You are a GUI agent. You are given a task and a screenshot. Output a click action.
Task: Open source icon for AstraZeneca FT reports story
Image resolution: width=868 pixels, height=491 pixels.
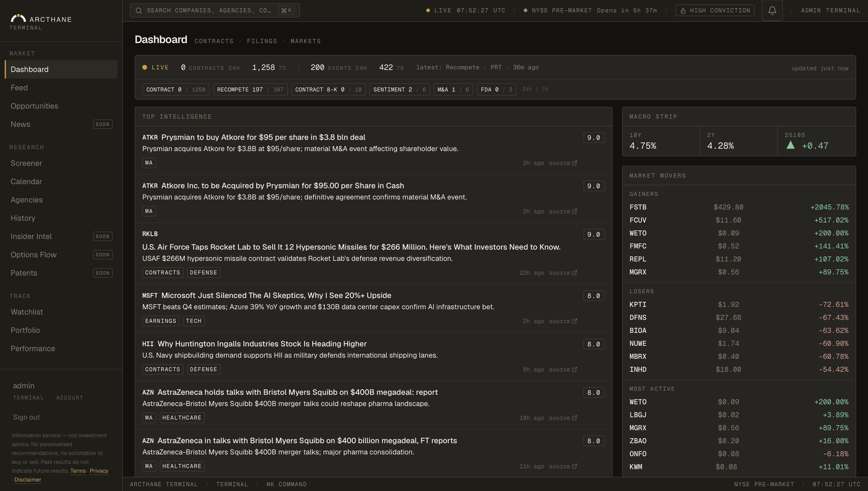pos(575,466)
